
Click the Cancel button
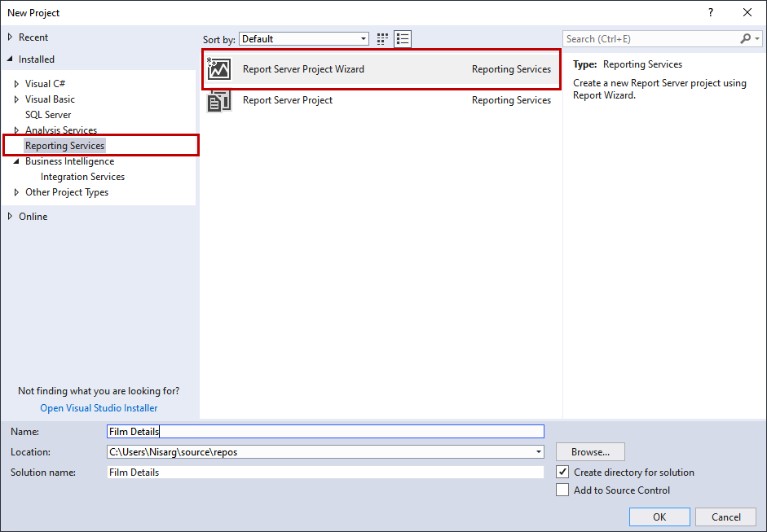click(726, 517)
